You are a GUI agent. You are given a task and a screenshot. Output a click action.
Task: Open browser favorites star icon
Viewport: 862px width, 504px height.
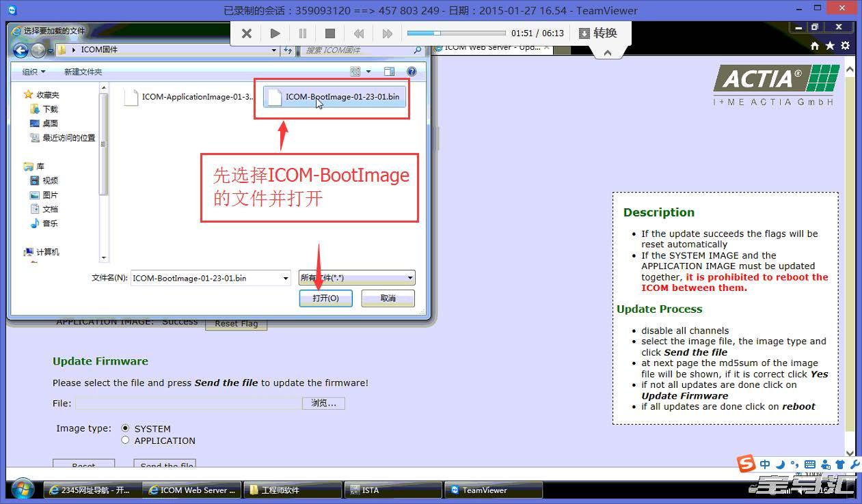click(830, 46)
